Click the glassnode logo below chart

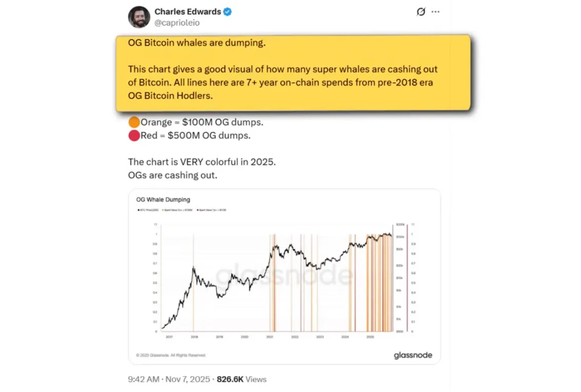point(413,355)
